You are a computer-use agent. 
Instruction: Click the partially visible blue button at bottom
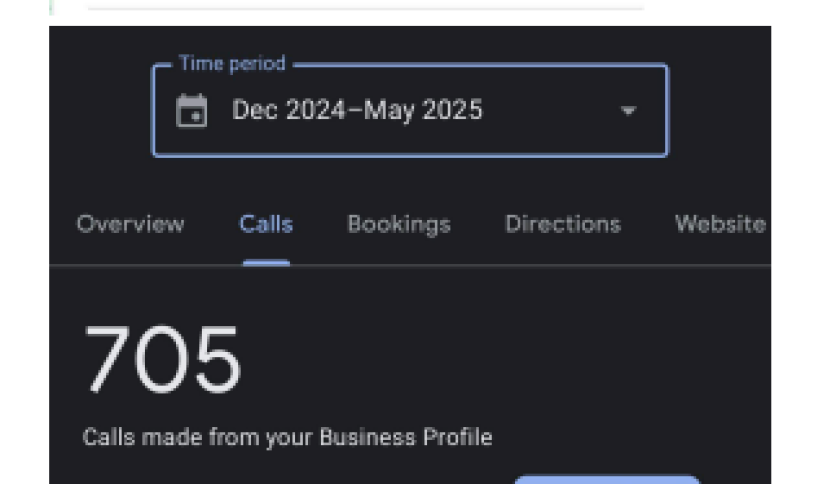[x=607, y=480]
